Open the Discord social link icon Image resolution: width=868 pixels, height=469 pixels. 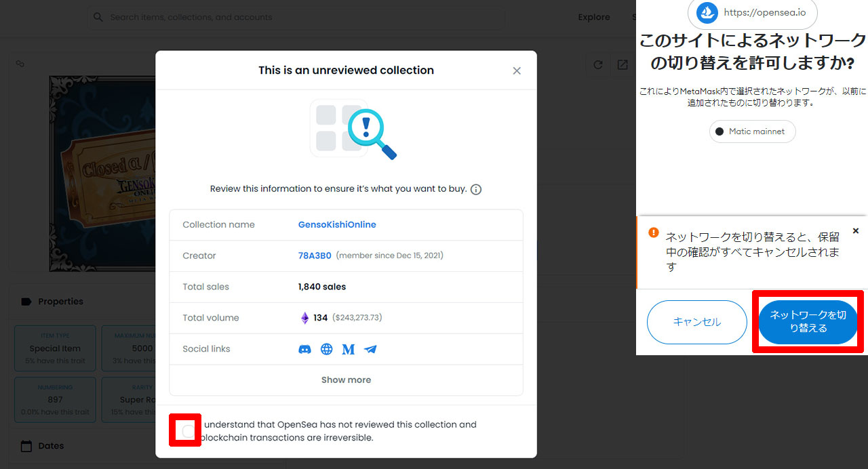[x=305, y=349]
